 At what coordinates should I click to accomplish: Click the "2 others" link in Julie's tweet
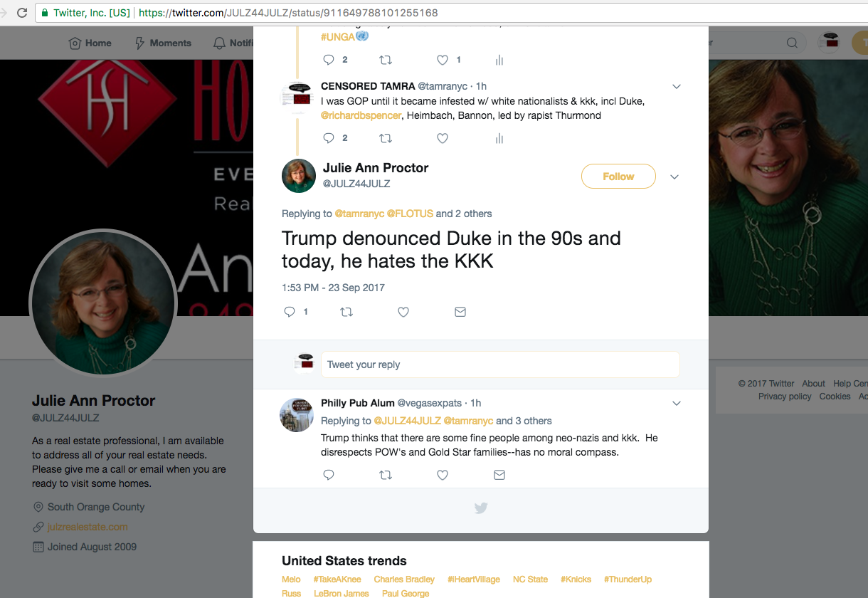pyautogui.click(x=474, y=214)
